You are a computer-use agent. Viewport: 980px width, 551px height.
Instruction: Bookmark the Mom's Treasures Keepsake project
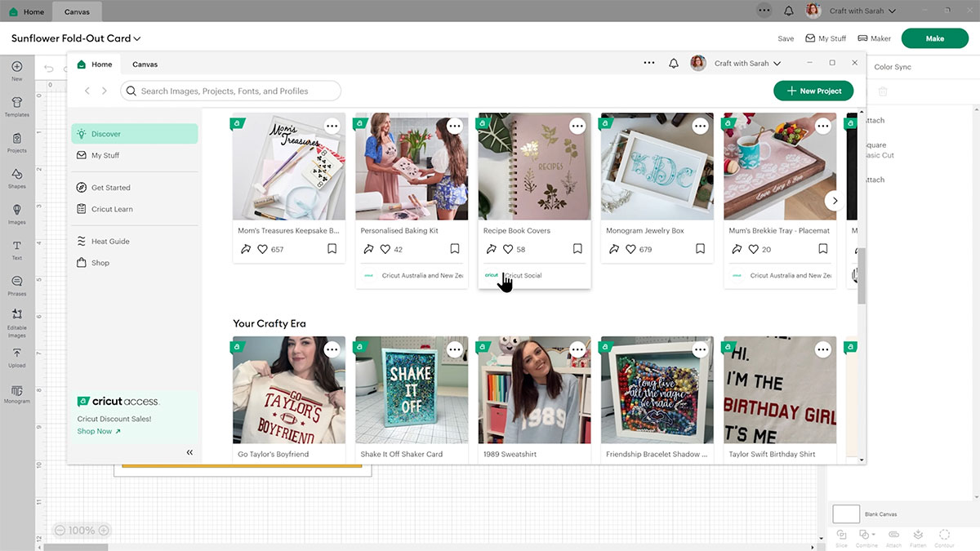pos(332,249)
